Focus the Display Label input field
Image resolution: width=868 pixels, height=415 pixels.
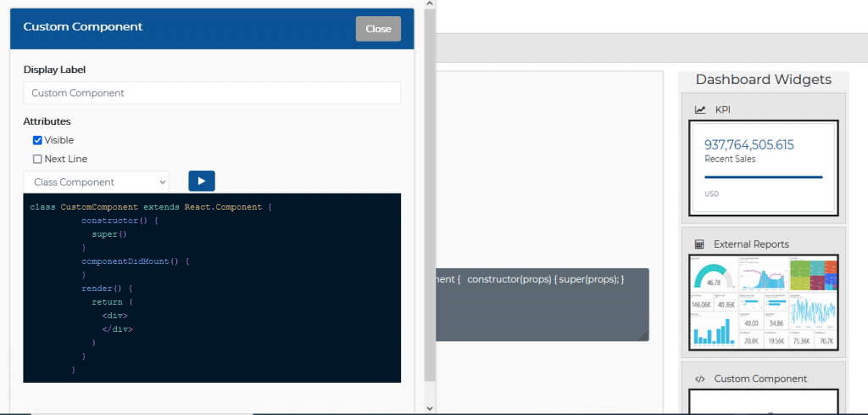[212, 93]
